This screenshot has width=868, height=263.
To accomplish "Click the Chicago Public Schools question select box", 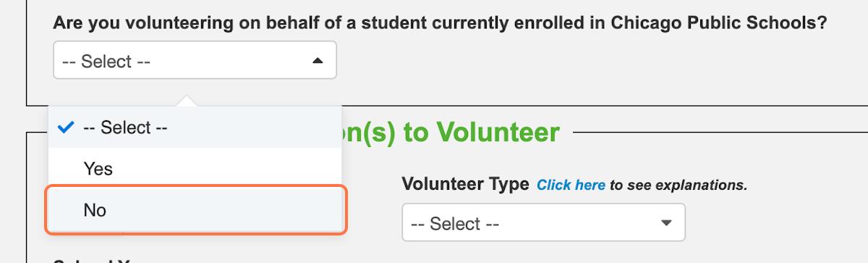I will pyautogui.click(x=195, y=60).
